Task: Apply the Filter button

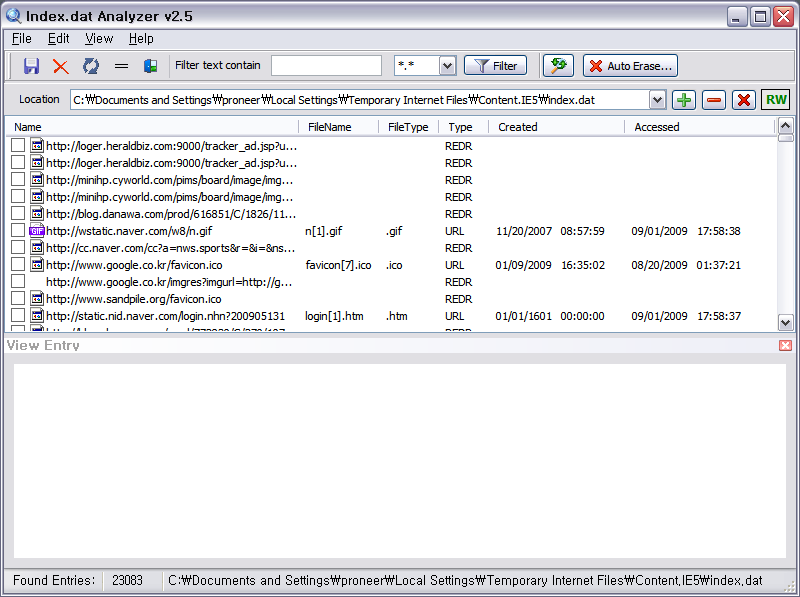Action: (x=495, y=65)
